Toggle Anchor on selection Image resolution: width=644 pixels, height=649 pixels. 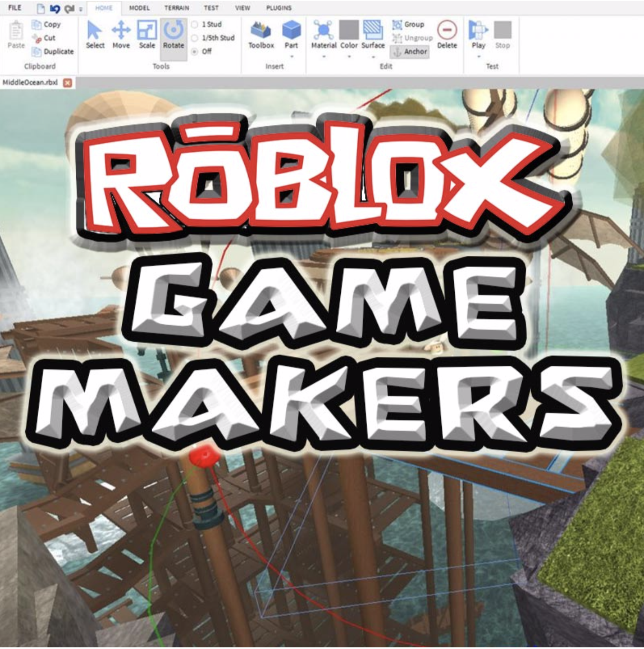tap(410, 52)
